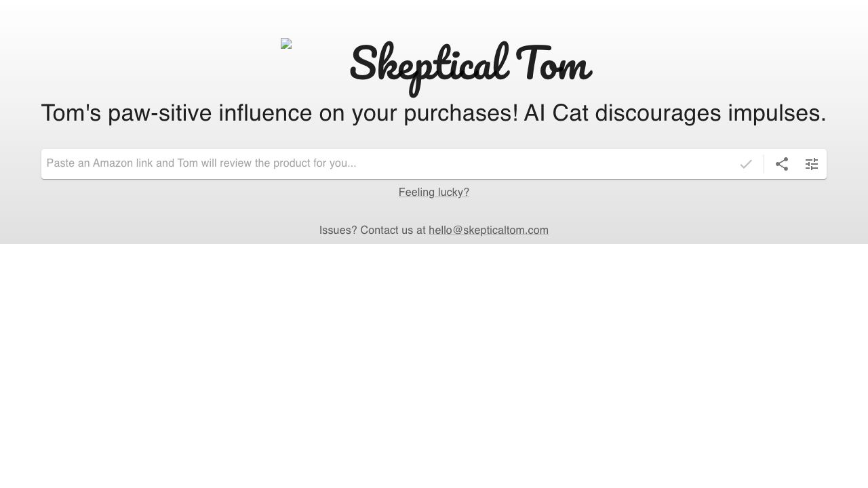The width and height of the screenshot is (868, 488).
Task: Open the hello@skepticaltom.com email link
Action: pyautogui.click(x=488, y=230)
